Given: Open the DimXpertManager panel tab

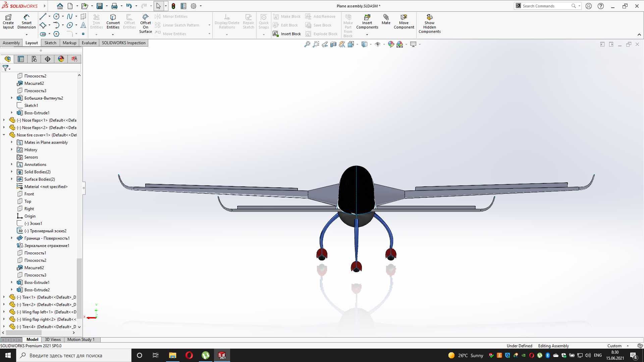Looking at the screenshot, I should click(48, 59).
